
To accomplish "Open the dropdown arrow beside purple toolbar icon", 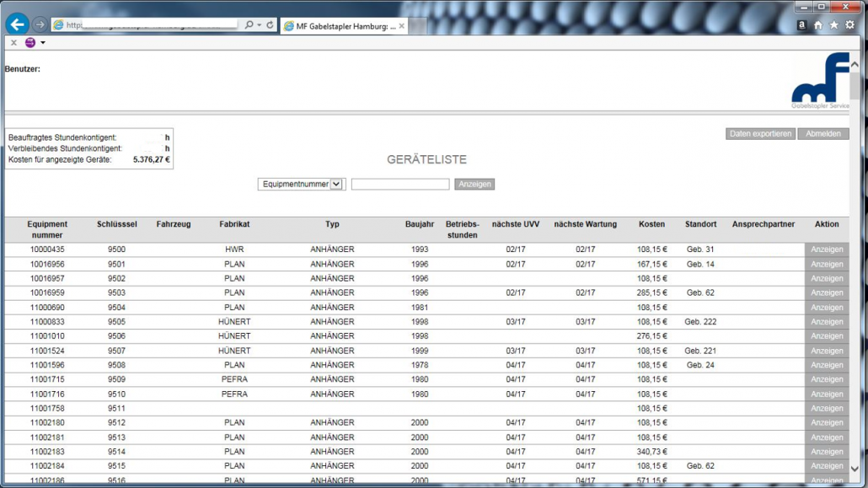I will [x=43, y=42].
